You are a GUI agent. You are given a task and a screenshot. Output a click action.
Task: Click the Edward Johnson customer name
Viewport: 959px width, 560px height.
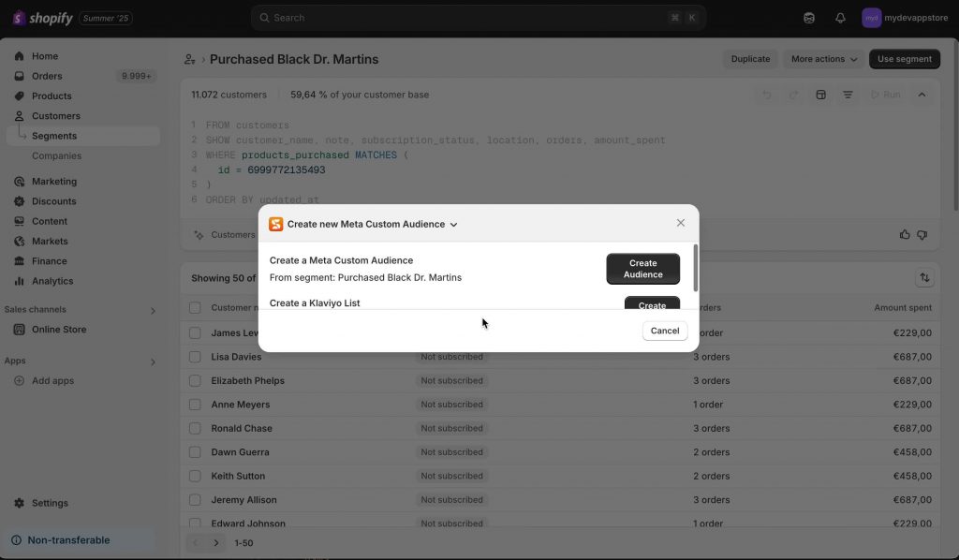tap(248, 523)
